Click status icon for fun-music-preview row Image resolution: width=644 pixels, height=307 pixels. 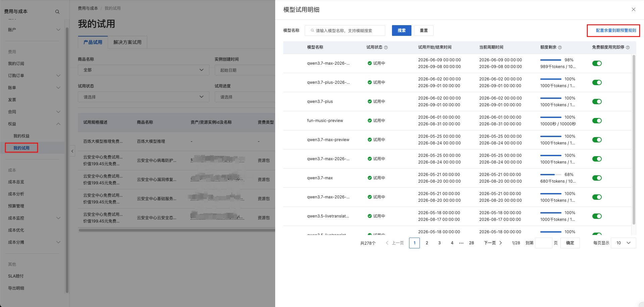tap(369, 121)
